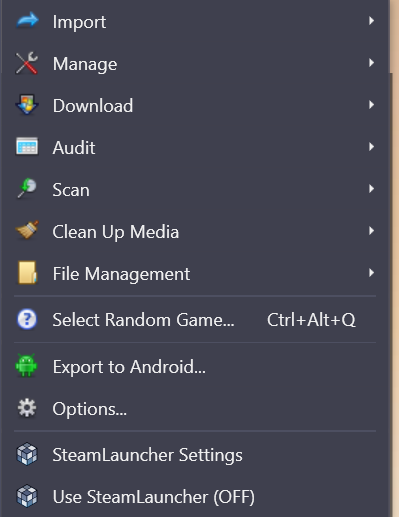
Task: Click the Options gear icon
Action: [x=27, y=408]
